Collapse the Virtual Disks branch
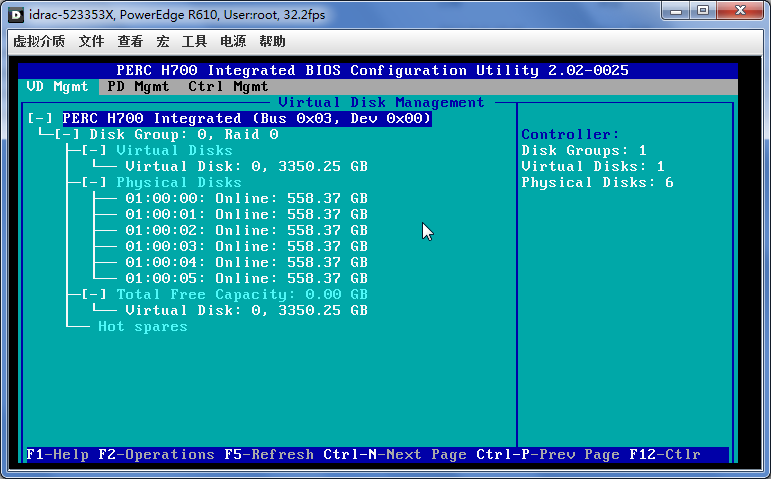771x479 pixels. point(94,150)
